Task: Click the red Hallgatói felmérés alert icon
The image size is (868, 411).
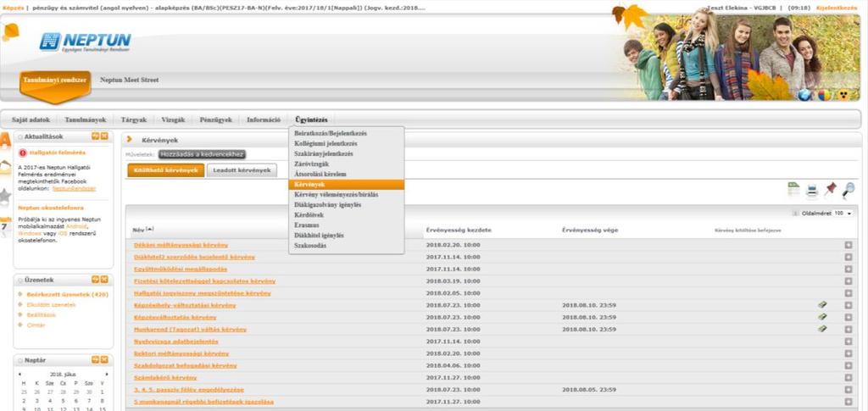Action: pyautogui.click(x=22, y=153)
